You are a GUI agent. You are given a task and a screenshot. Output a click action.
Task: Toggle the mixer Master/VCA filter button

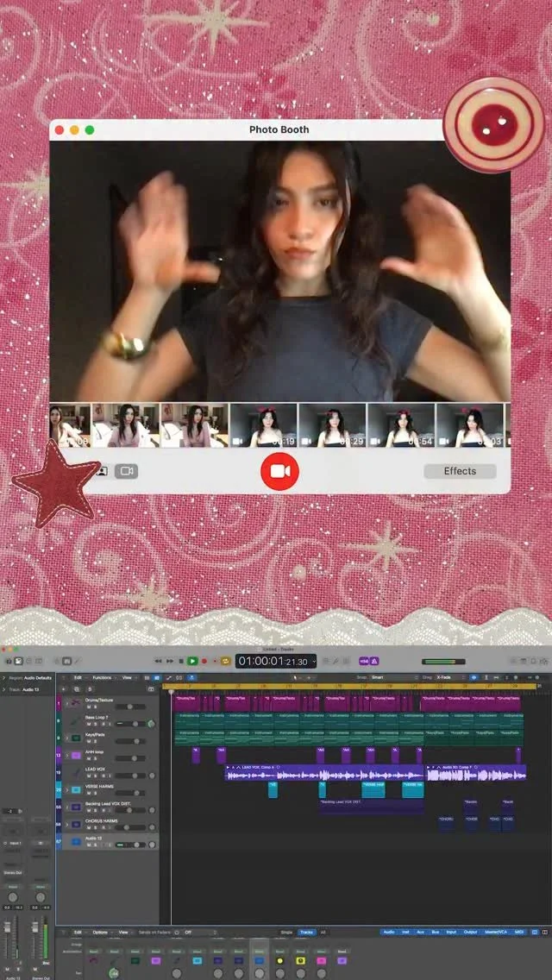(x=496, y=932)
